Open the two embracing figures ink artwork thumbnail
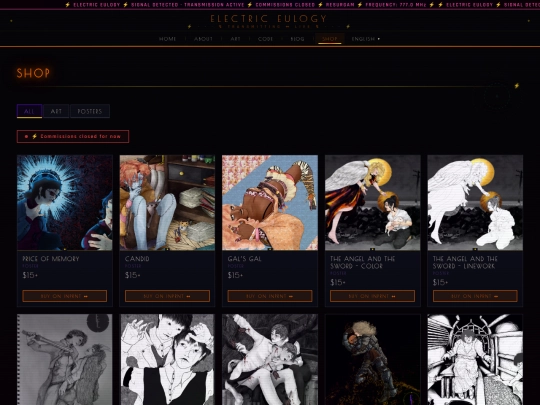540x405 pixels. (x=167, y=360)
